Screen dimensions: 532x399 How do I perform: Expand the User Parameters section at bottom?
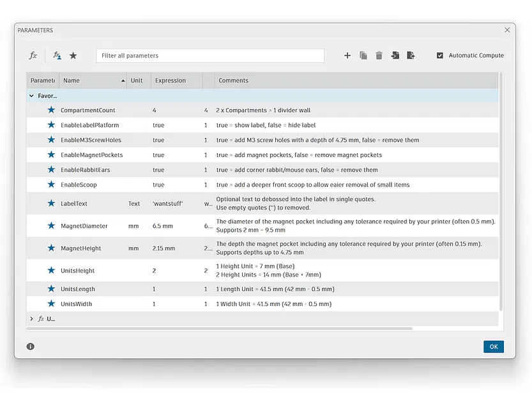[x=31, y=319]
